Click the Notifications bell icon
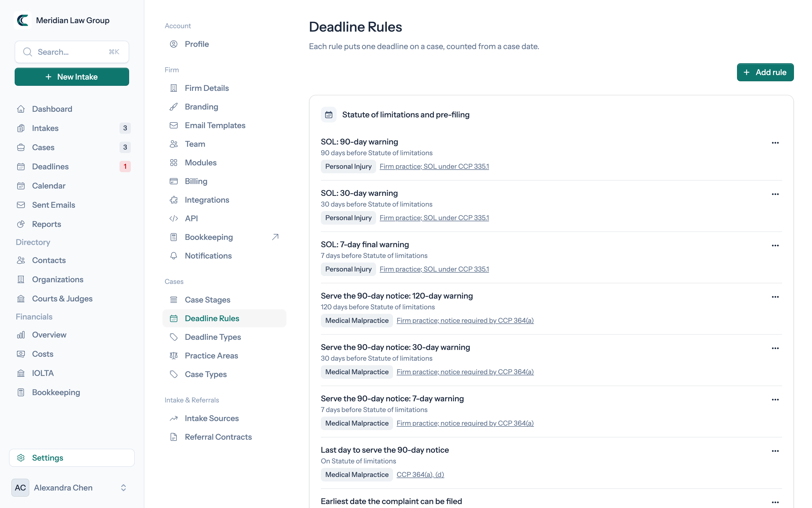The width and height of the screenshot is (812, 508). pyautogui.click(x=173, y=256)
